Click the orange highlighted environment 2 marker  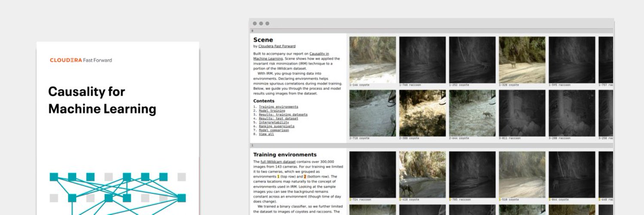(x=305, y=176)
